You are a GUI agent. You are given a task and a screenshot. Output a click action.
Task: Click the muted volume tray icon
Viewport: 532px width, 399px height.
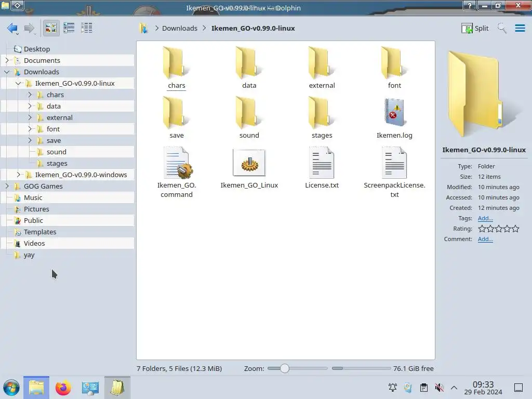440,388
